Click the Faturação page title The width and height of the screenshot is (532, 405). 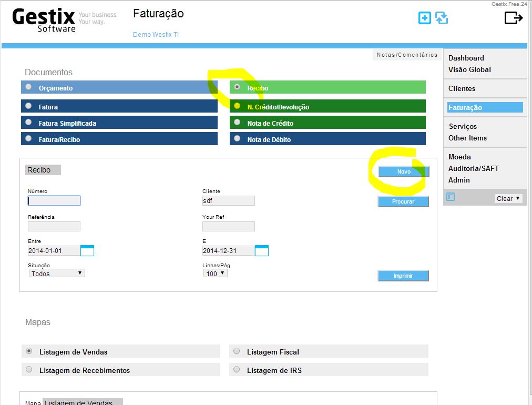(158, 14)
